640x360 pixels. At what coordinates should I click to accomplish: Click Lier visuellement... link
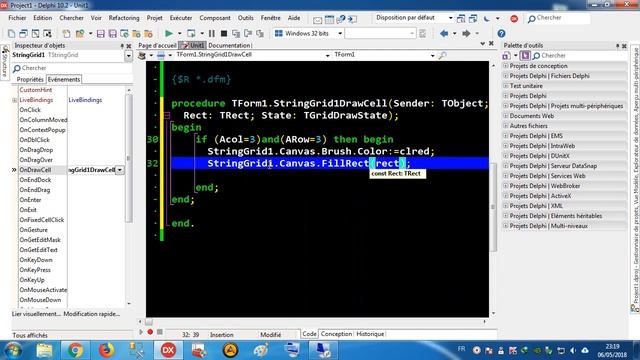[x=36, y=314]
